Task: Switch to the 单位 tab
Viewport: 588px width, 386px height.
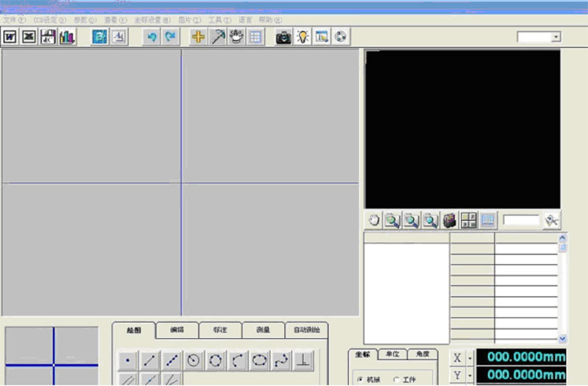Action: coord(392,355)
